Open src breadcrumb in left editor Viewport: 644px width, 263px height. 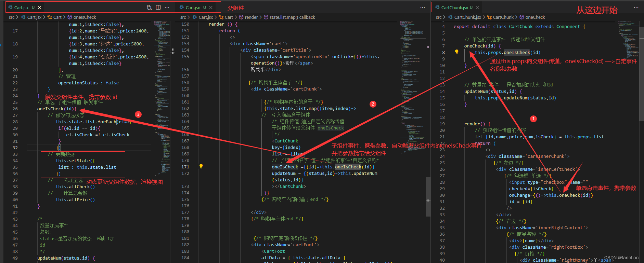point(12,17)
